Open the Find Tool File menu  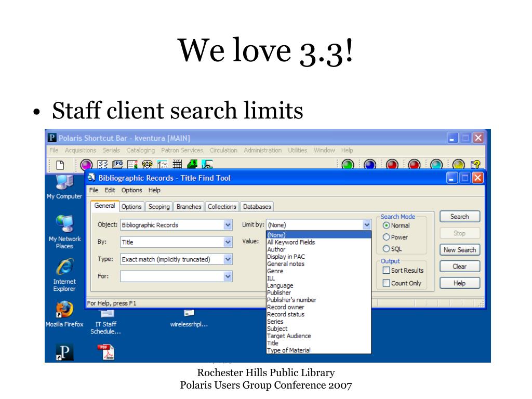coord(94,190)
